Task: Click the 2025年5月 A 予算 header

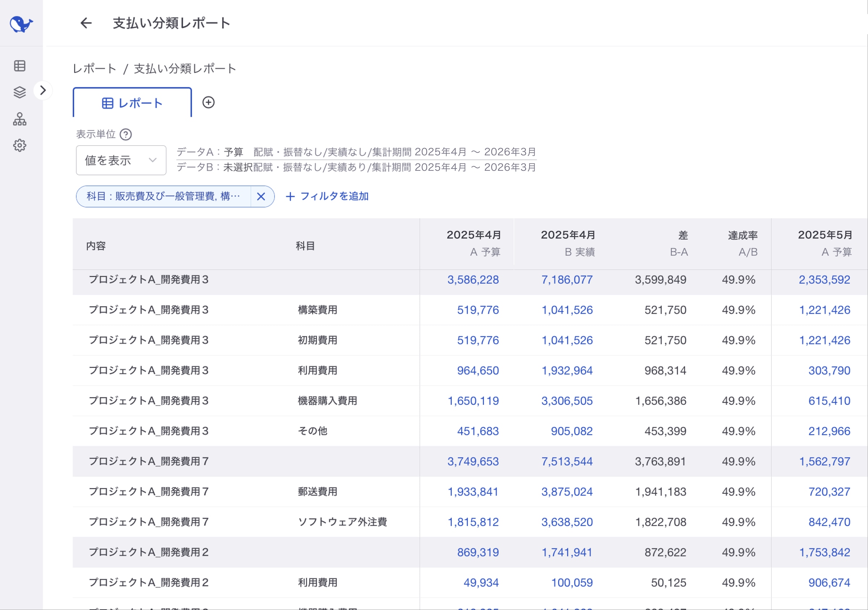Action: click(x=825, y=243)
